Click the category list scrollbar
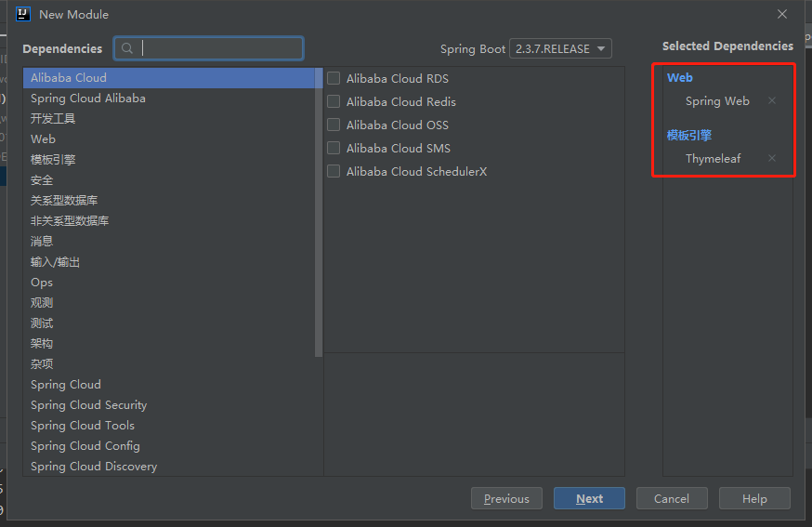 (x=319, y=213)
